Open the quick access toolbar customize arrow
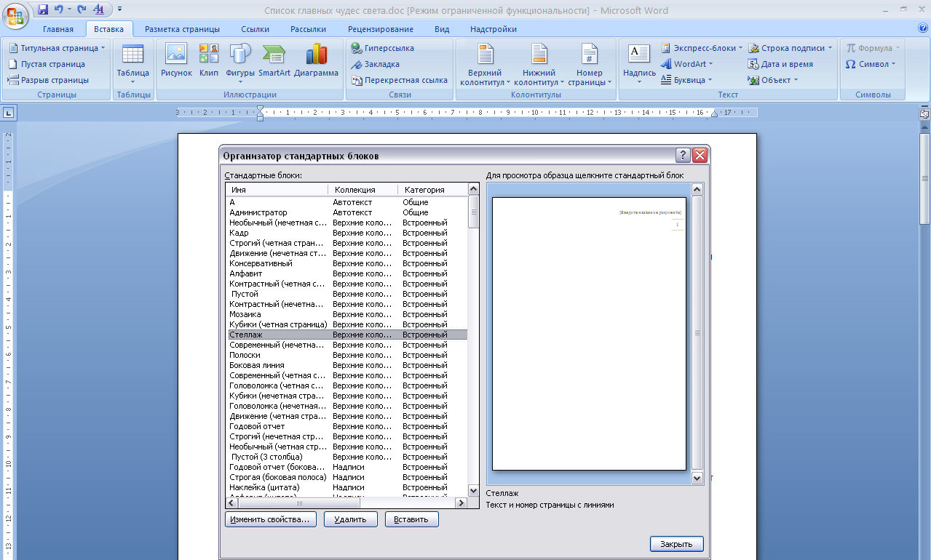The width and height of the screenshot is (931, 560). [x=119, y=9]
